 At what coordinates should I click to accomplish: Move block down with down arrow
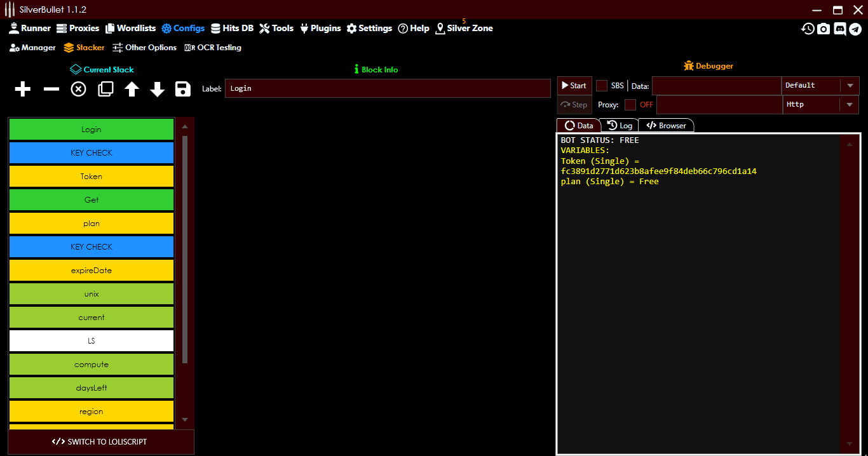click(x=158, y=90)
